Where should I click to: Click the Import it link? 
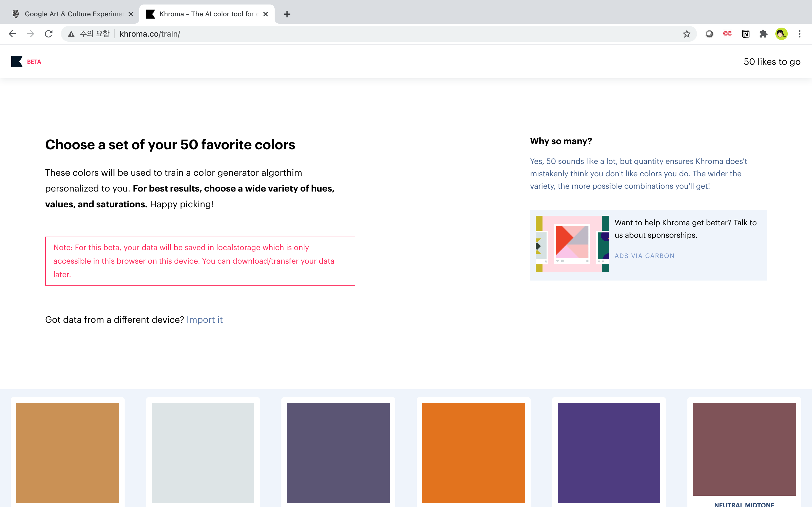(204, 320)
